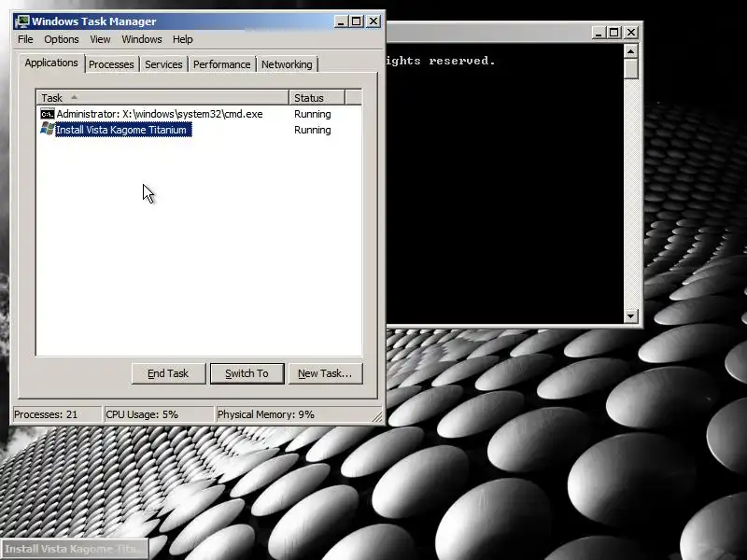Click the cmd.exe icon in task list
The height and width of the screenshot is (560, 747).
(48, 114)
